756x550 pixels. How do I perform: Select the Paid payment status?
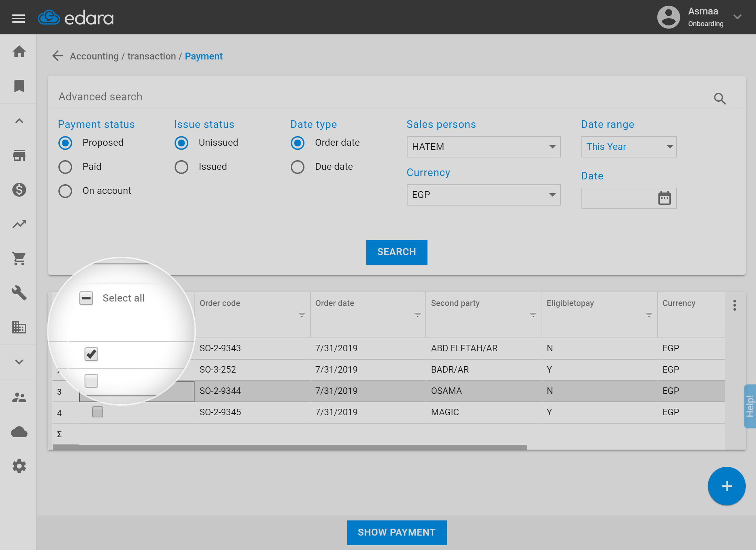point(65,167)
